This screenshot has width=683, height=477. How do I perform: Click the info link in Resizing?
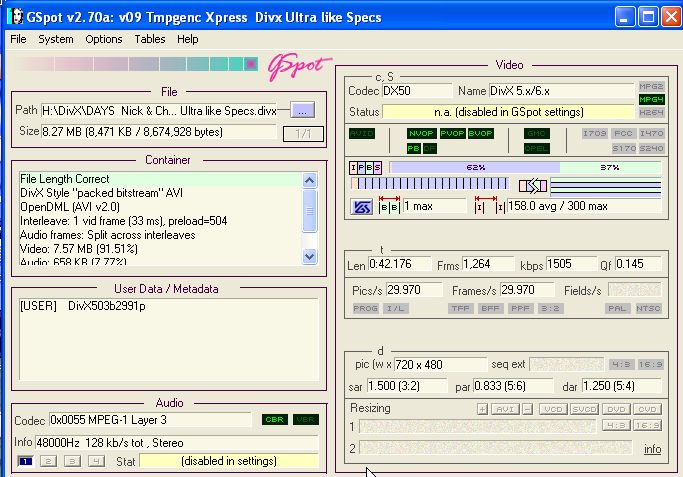pos(653,449)
